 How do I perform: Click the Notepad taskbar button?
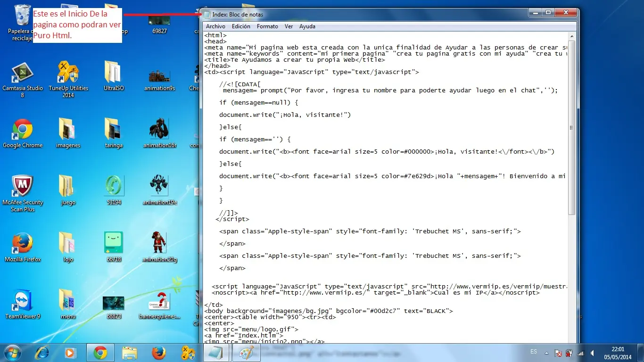pyautogui.click(x=216, y=353)
